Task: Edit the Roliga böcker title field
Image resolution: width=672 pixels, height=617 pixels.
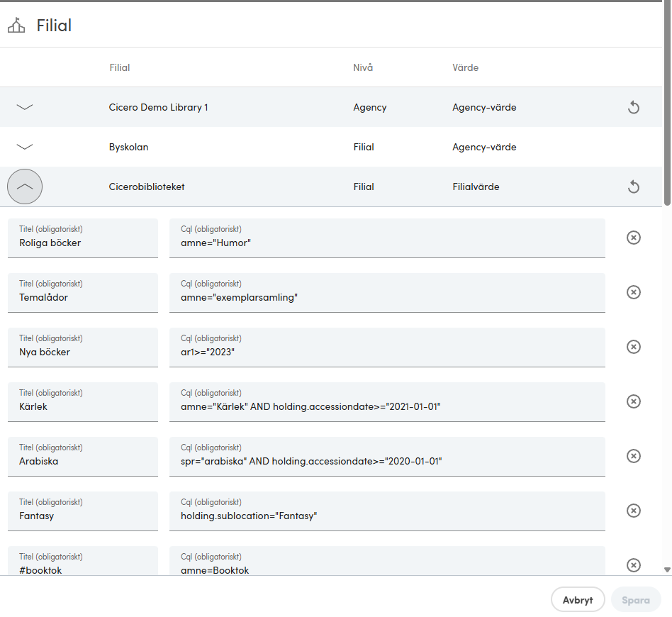Action: tap(83, 238)
